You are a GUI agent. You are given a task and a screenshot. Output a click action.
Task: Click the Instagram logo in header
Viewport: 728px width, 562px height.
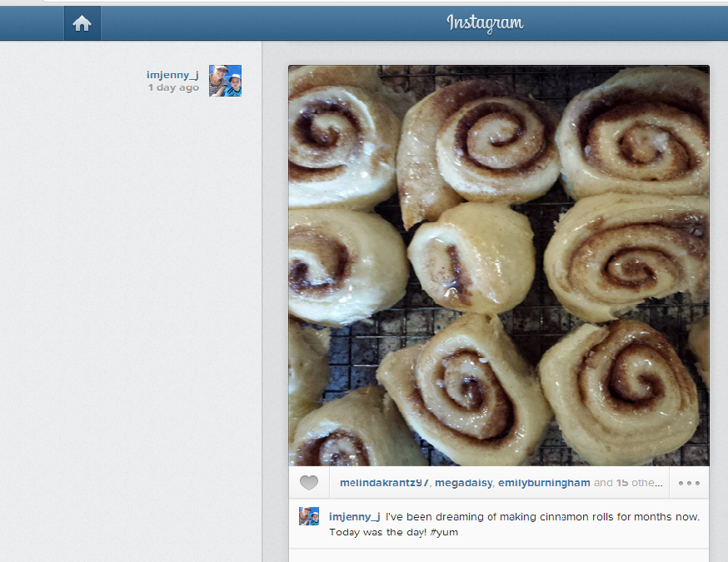[485, 23]
